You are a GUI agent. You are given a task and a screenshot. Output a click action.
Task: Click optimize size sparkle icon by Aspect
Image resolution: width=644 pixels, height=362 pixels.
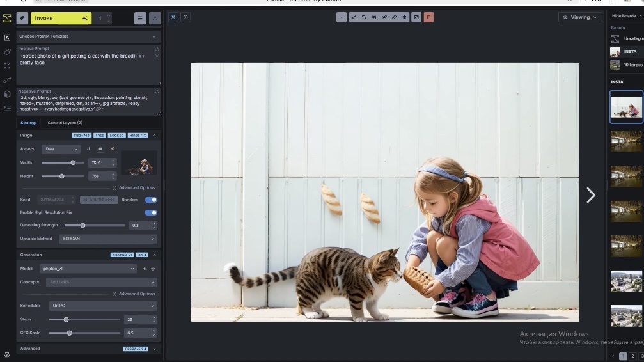tap(113, 149)
